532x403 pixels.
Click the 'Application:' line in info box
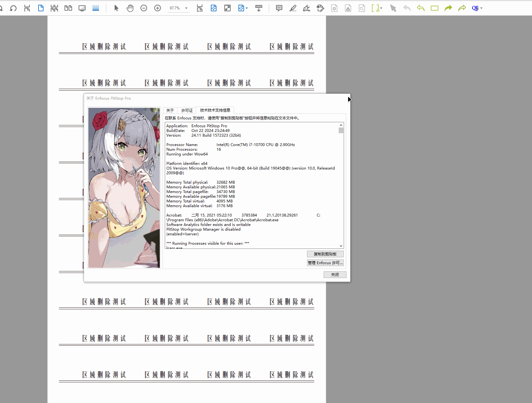pyautogui.click(x=197, y=126)
